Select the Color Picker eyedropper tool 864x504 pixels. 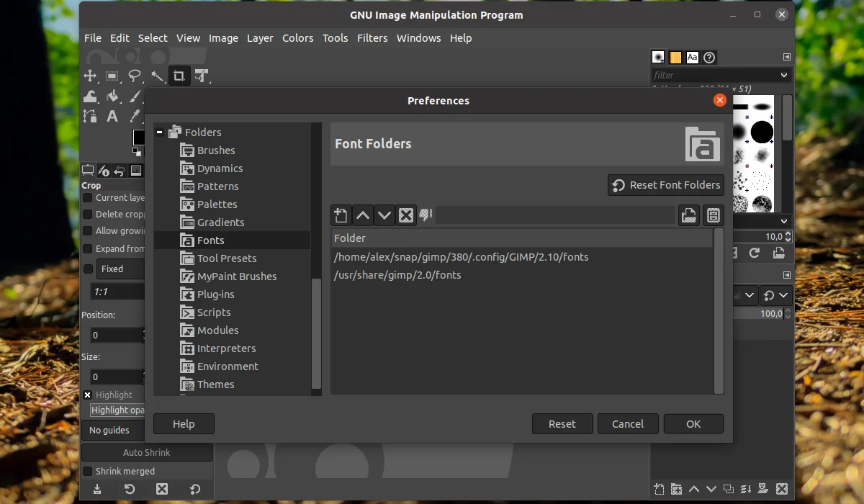(x=135, y=116)
